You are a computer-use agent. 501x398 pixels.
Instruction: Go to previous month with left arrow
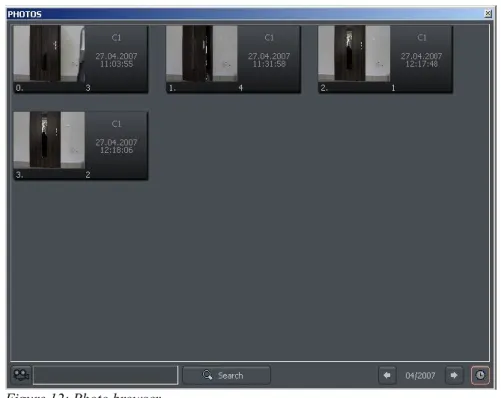387,375
